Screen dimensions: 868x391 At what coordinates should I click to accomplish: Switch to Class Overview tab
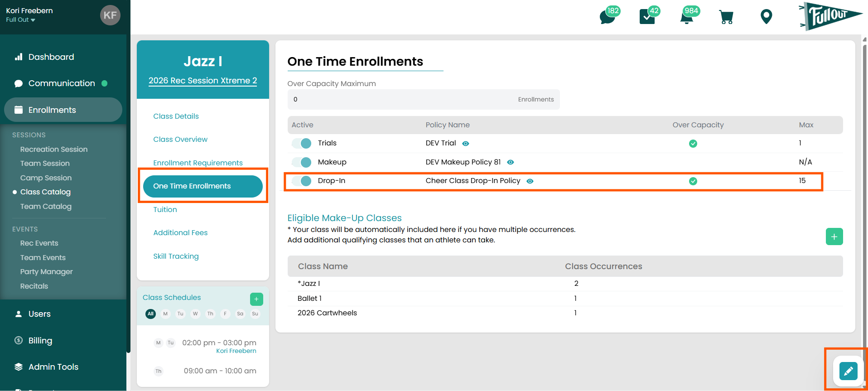click(180, 139)
